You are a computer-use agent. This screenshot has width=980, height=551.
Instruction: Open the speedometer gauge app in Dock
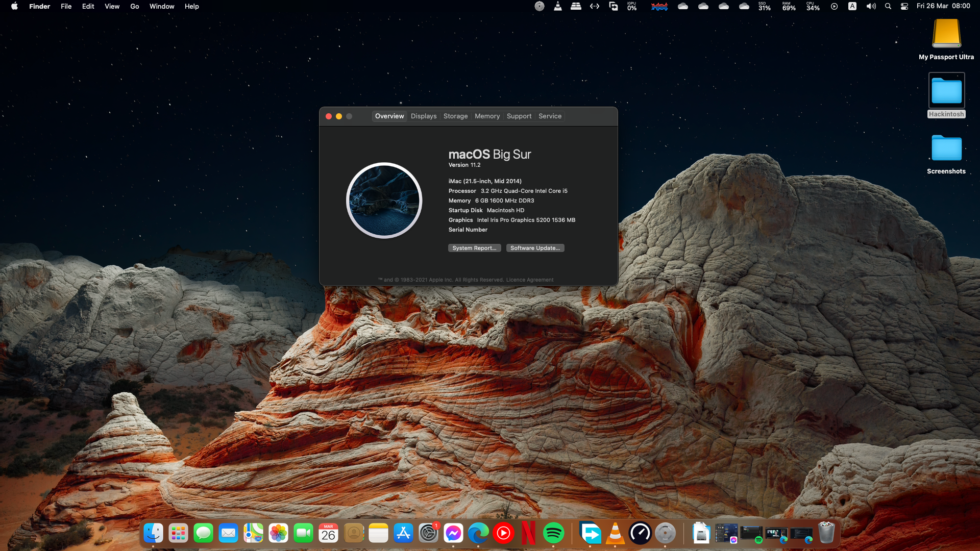point(640,534)
